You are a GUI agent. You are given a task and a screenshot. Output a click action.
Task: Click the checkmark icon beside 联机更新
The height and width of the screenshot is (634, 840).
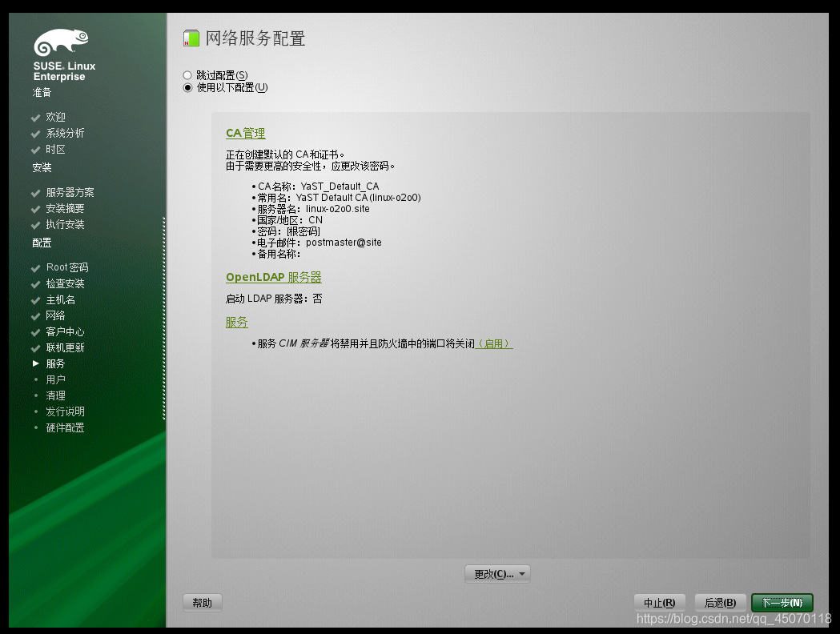pyautogui.click(x=36, y=348)
